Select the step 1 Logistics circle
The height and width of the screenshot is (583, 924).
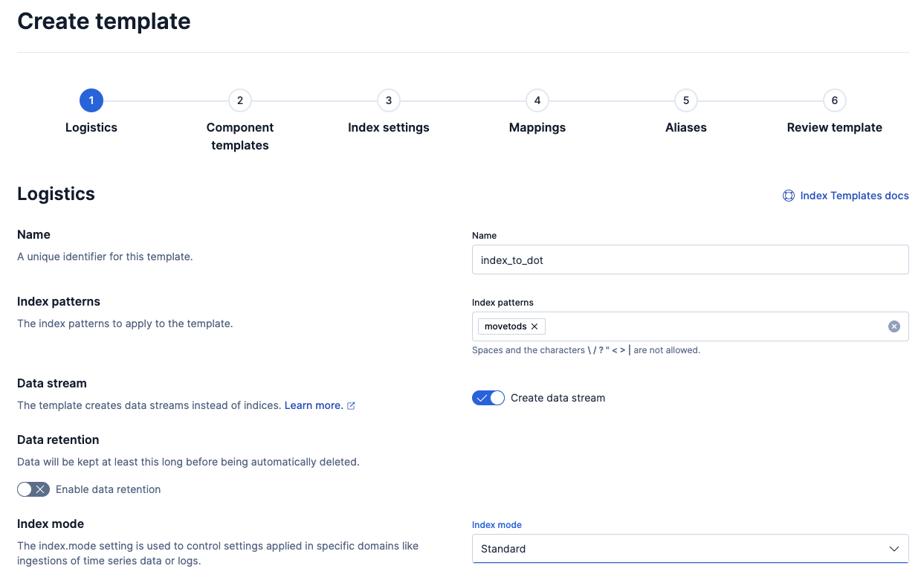coord(91,100)
